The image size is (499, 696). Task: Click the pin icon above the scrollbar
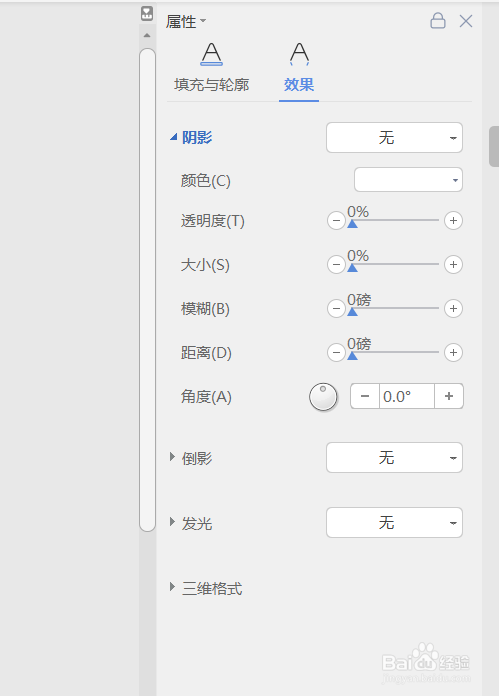(x=147, y=13)
